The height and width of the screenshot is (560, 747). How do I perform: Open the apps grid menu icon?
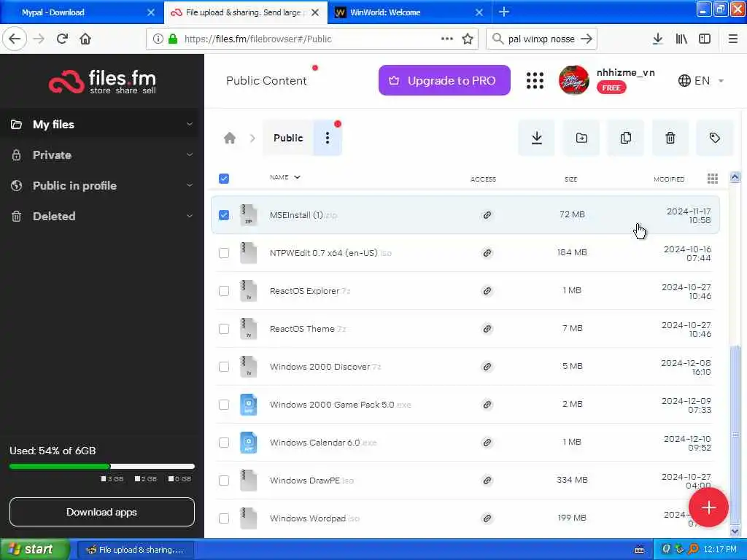coord(535,80)
